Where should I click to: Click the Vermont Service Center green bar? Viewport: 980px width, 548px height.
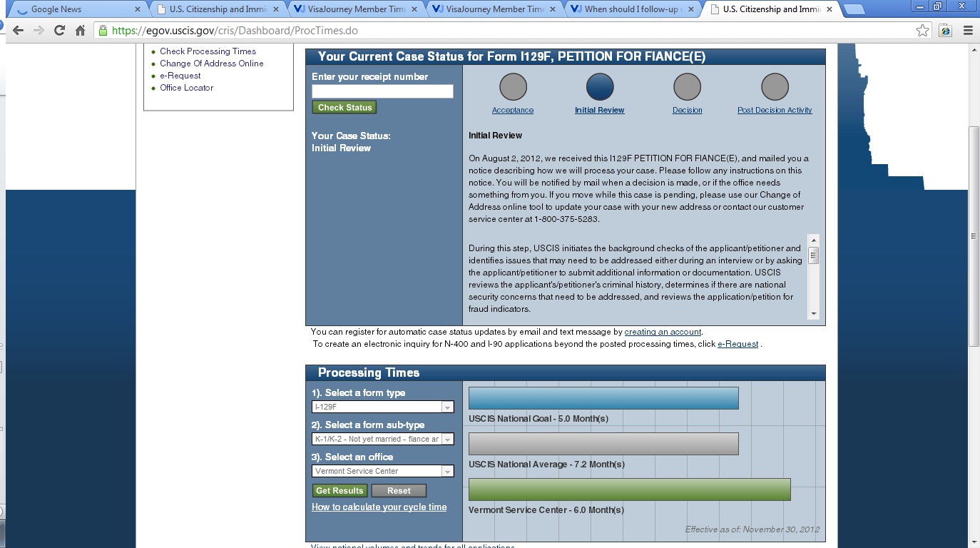[630, 489]
